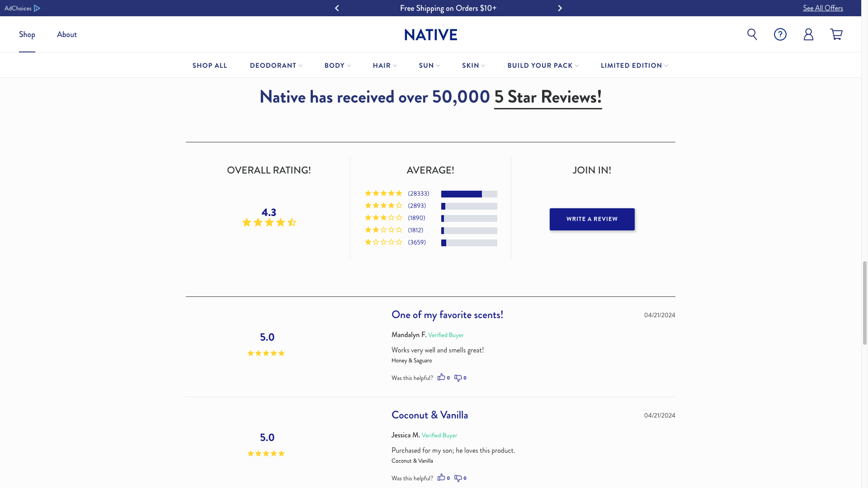Filter reviews by three-star row (1890)
This screenshot has height=488, width=868.
pyautogui.click(x=431, y=218)
